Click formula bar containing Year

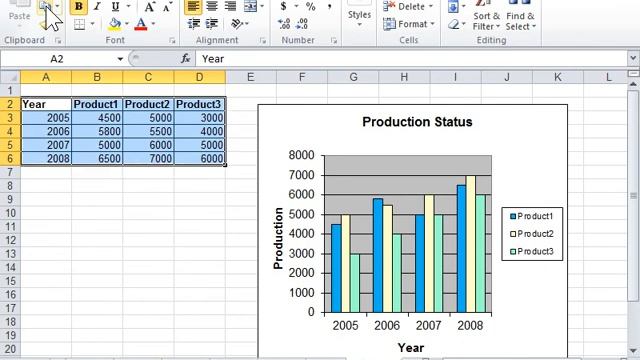pos(411,59)
